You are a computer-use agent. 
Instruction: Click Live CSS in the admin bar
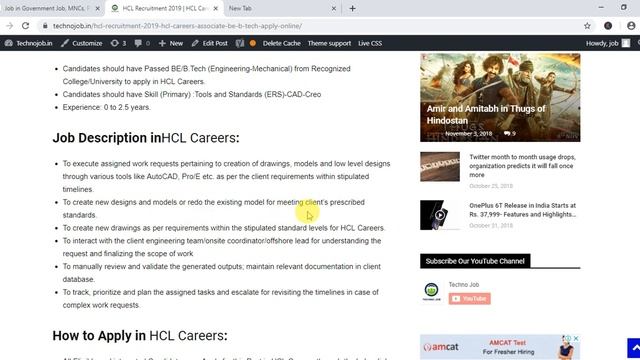[x=370, y=43]
